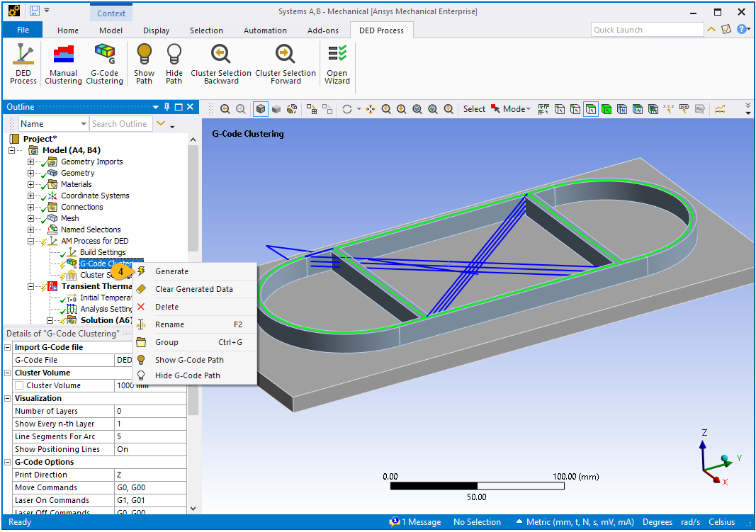This screenshot has height=532, width=756.
Task: Collapse the Visualization details section
Action: pyautogui.click(x=8, y=398)
